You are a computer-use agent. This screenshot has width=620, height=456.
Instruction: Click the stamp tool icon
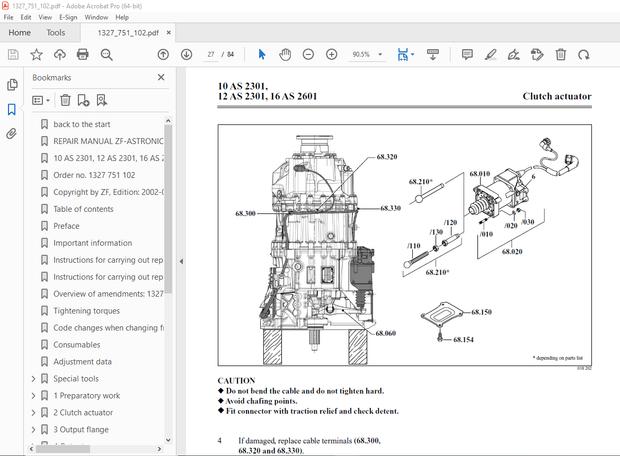(x=537, y=54)
